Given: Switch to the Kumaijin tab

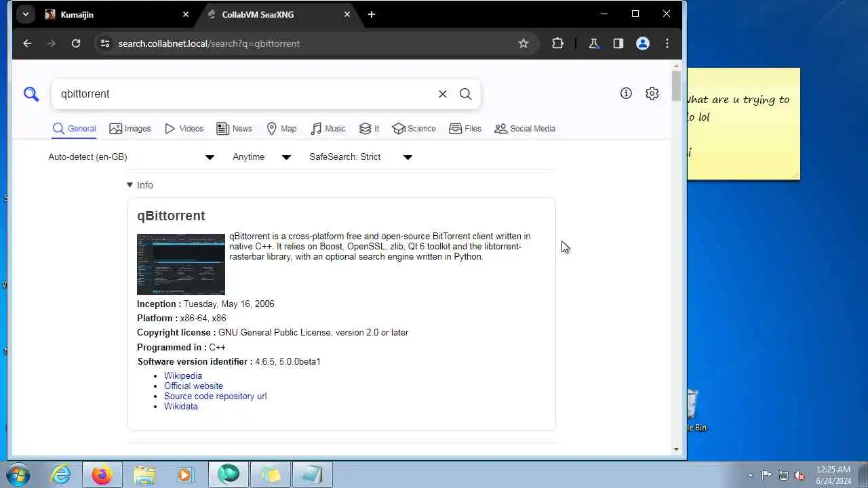Looking at the screenshot, I should pyautogui.click(x=117, y=14).
